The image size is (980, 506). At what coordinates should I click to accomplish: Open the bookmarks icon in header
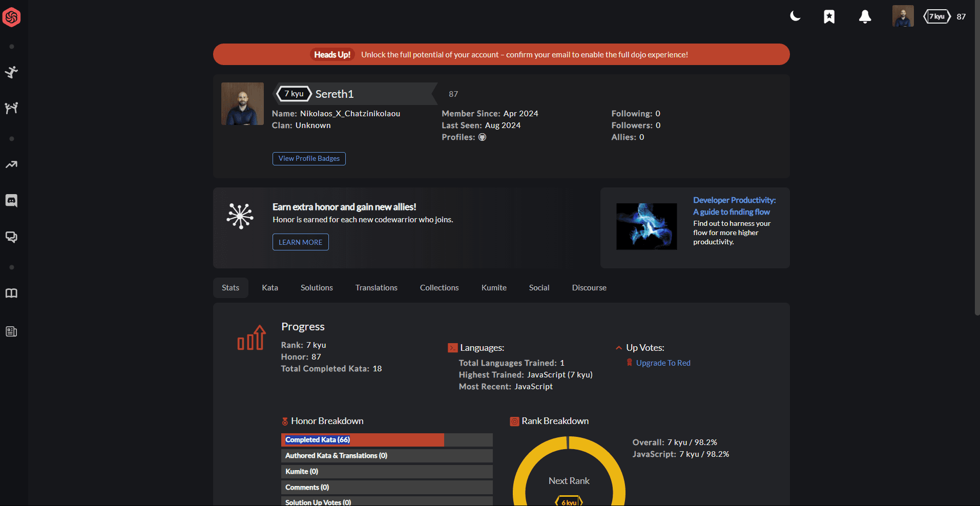coord(829,17)
